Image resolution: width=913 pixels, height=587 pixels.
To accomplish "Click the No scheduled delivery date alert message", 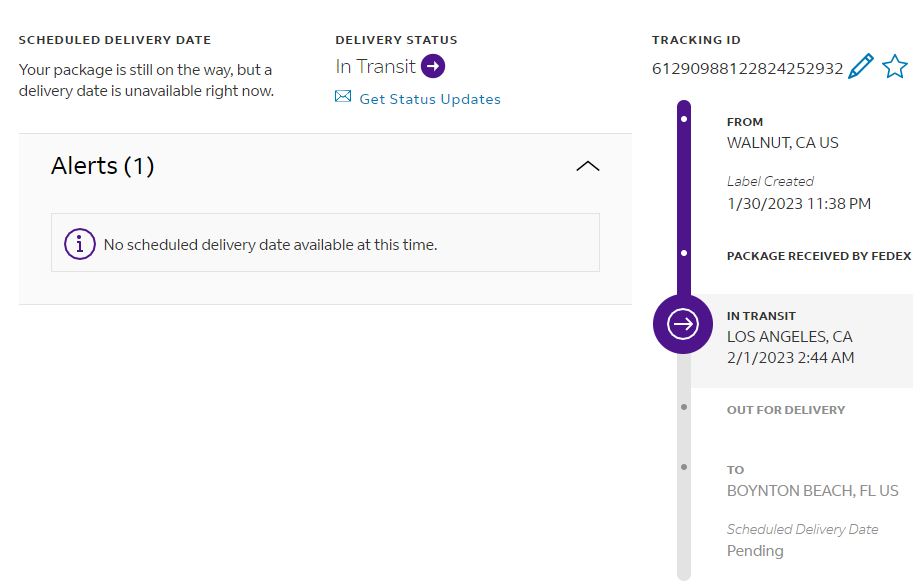I will click(x=270, y=244).
